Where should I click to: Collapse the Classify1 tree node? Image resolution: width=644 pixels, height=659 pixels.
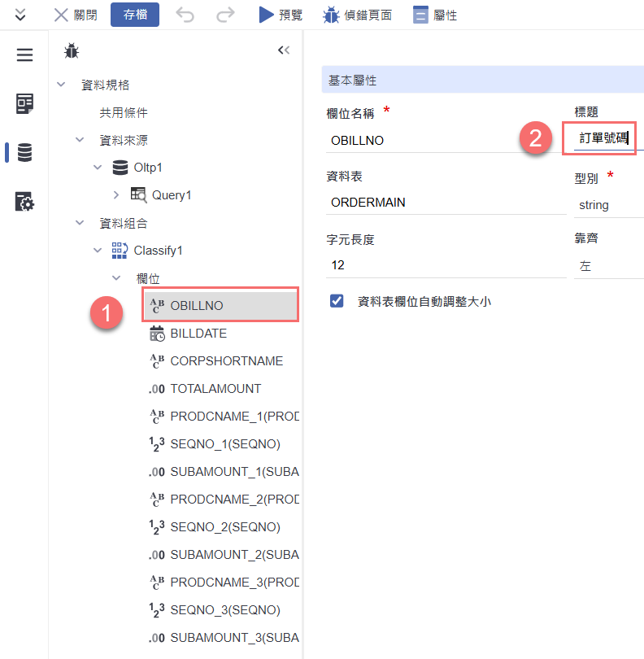[x=98, y=250]
